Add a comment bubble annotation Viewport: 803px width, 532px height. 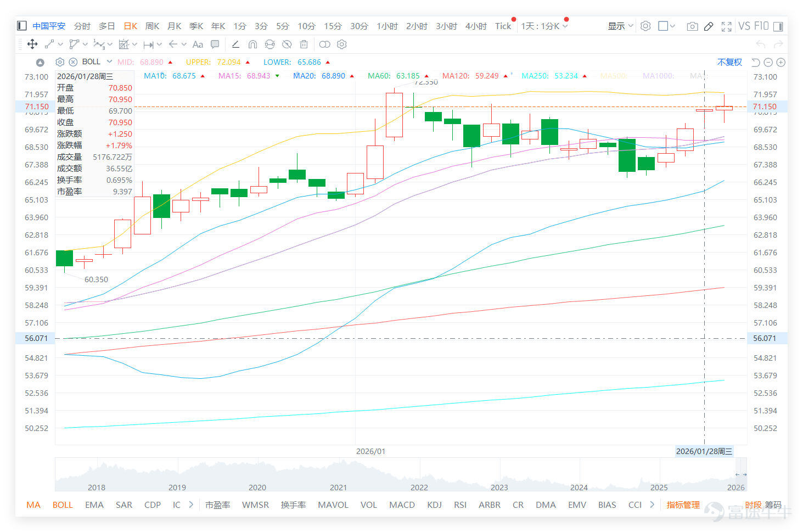coord(215,44)
